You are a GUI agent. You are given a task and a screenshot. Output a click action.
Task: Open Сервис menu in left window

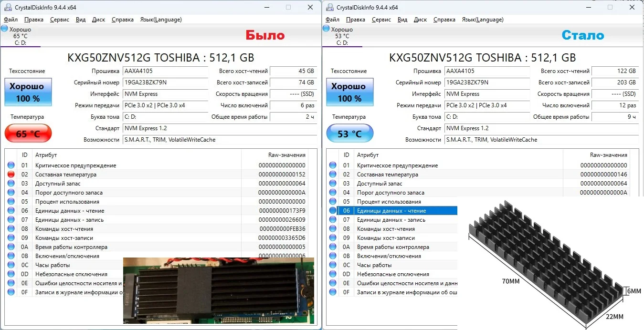59,20
